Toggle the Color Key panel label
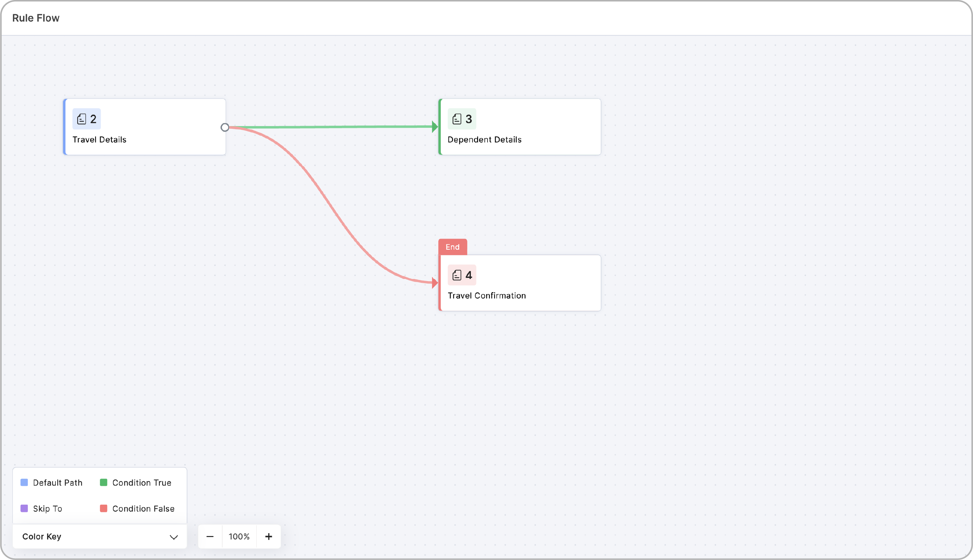 pos(41,537)
